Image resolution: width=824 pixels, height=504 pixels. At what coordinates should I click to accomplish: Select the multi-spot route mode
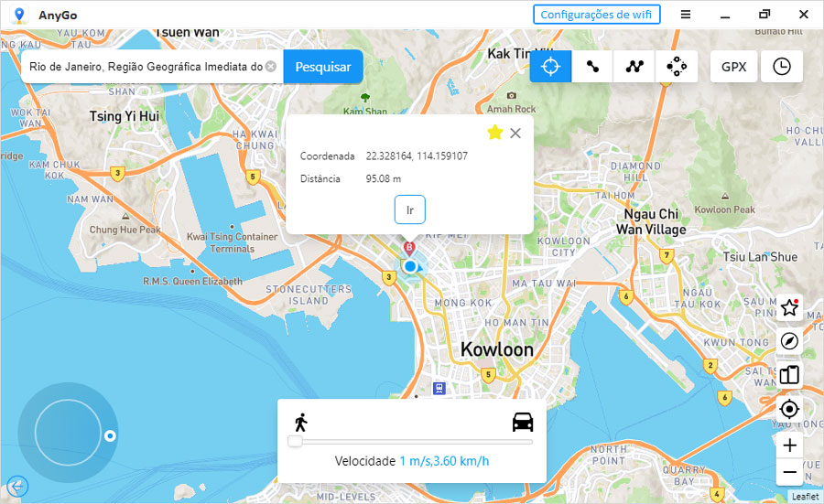pyautogui.click(x=634, y=67)
